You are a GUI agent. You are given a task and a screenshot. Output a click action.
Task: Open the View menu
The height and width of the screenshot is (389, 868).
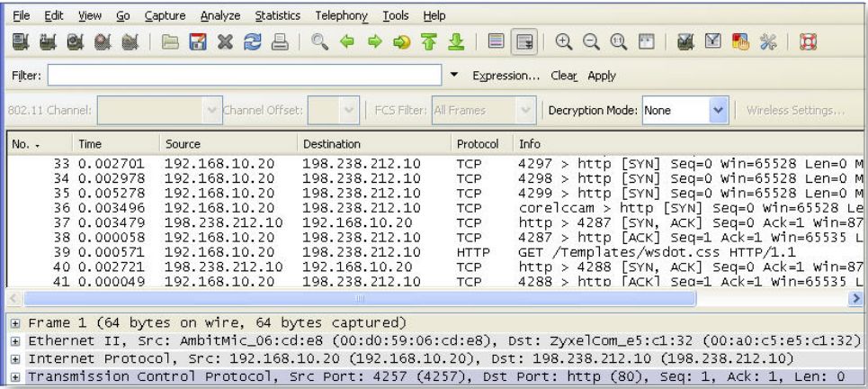[x=90, y=15]
